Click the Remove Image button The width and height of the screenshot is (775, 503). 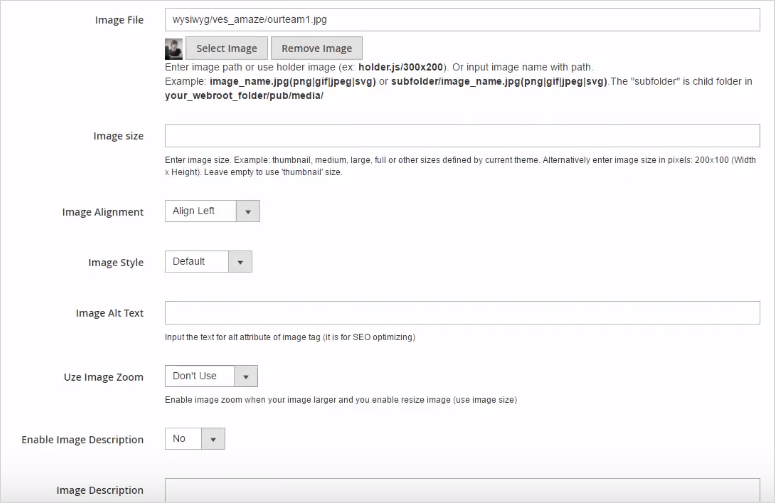[316, 48]
